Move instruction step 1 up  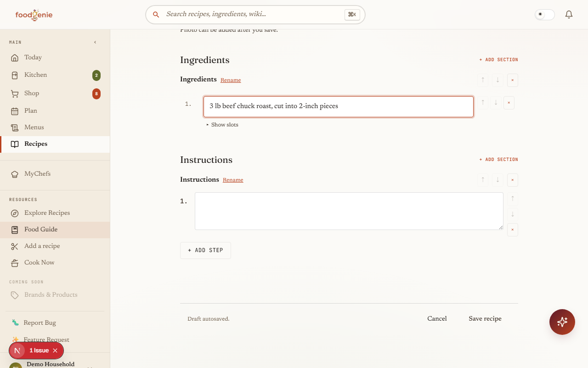pyautogui.click(x=513, y=199)
